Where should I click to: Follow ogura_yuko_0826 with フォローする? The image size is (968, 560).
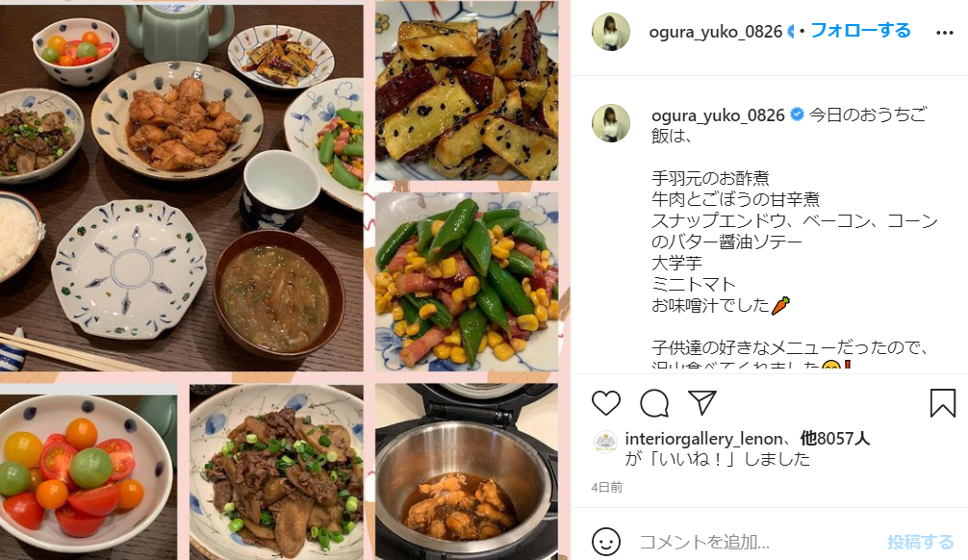860,30
